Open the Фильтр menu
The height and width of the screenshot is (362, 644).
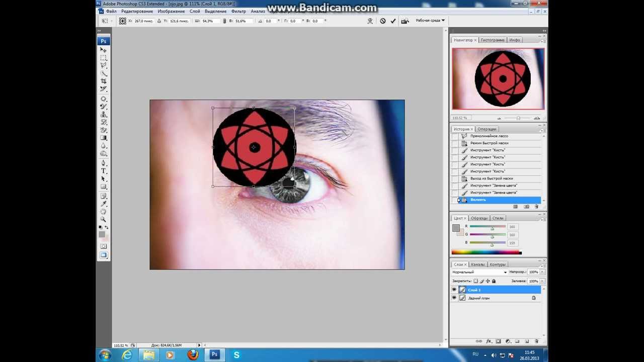click(x=238, y=11)
